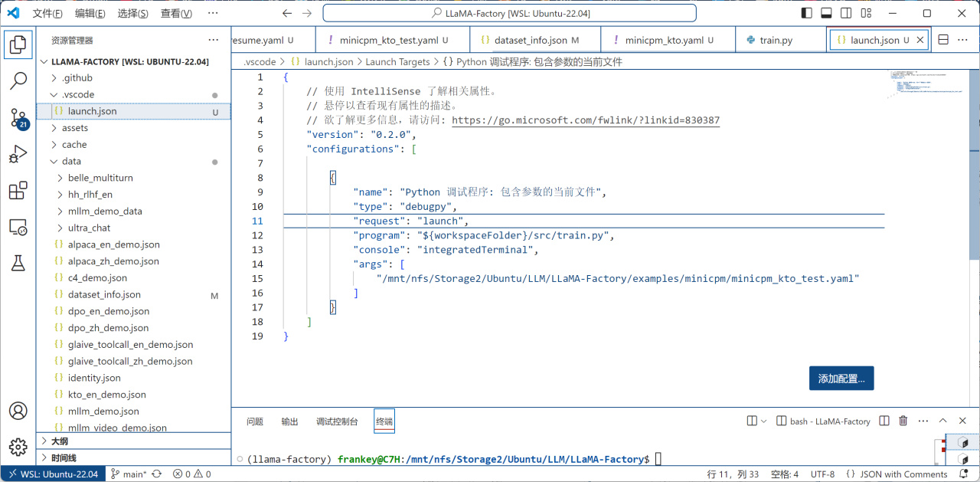
Task: Open Source Control view with 21 changes
Action: (x=18, y=117)
